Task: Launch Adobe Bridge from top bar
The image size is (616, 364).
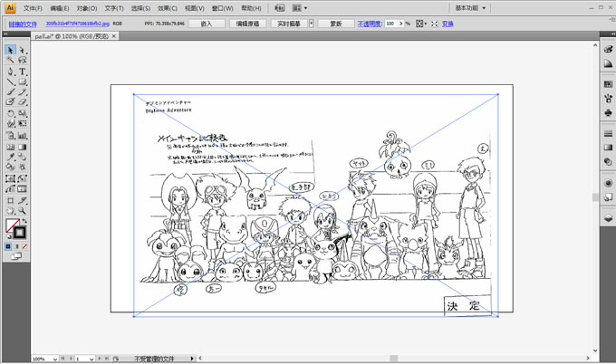Action: [x=280, y=8]
